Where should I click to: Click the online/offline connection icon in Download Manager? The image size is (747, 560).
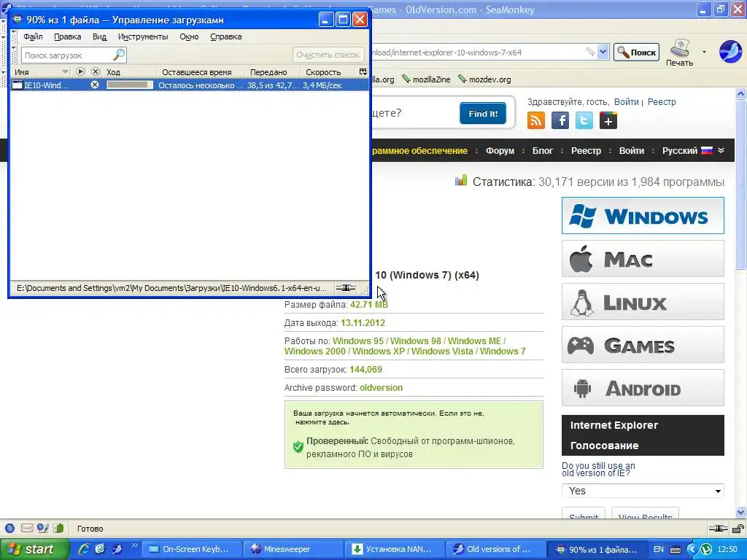[345, 287]
